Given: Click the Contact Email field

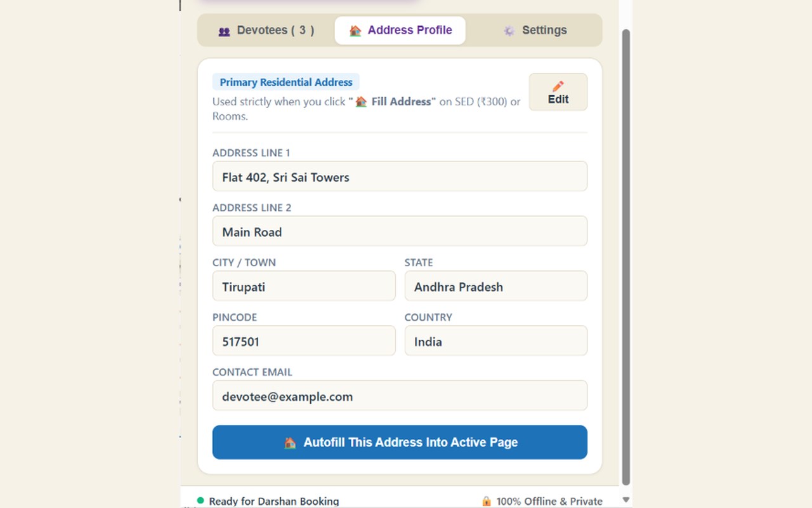Looking at the screenshot, I should click(400, 396).
